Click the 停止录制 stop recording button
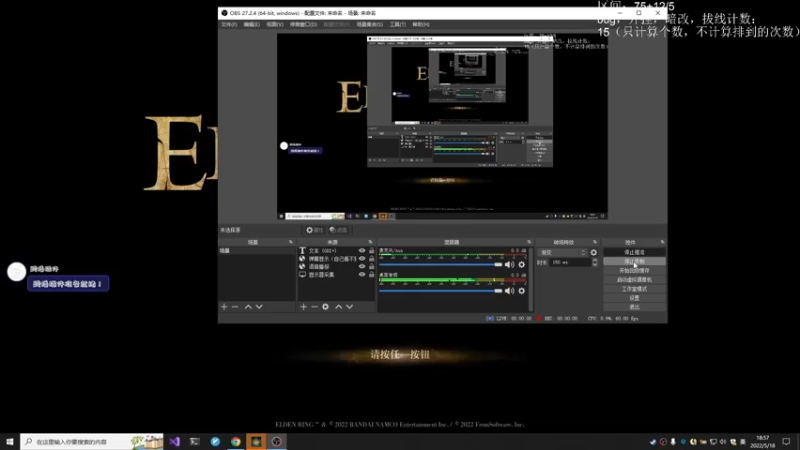The height and width of the screenshot is (450, 800). coord(634,261)
